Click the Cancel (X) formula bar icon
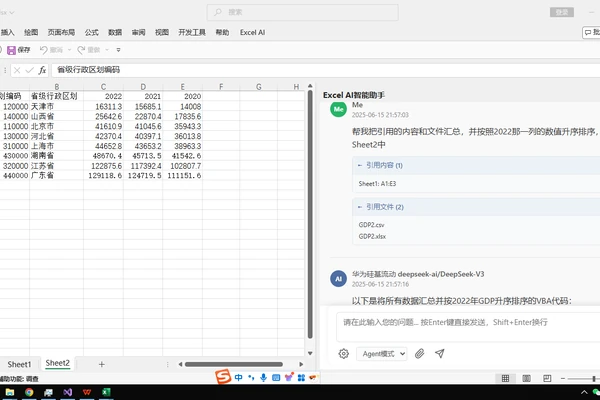 click(17, 70)
